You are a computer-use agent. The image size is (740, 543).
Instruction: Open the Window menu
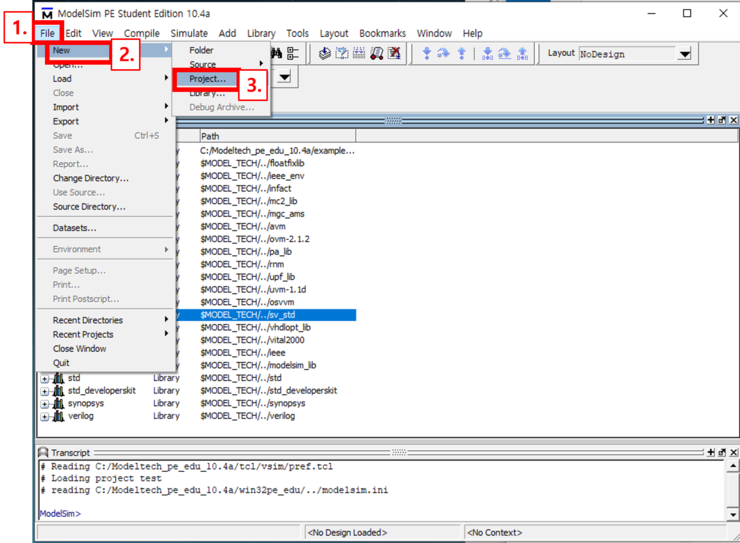point(434,33)
